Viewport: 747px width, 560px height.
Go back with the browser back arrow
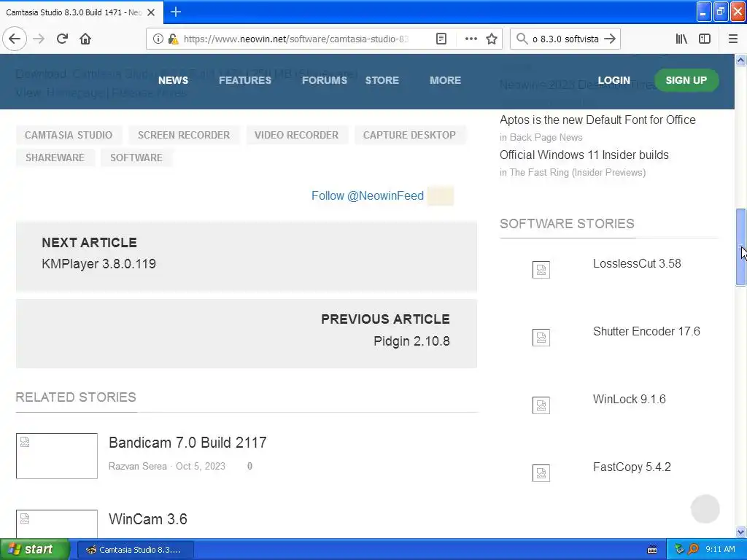click(x=15, y=39)
